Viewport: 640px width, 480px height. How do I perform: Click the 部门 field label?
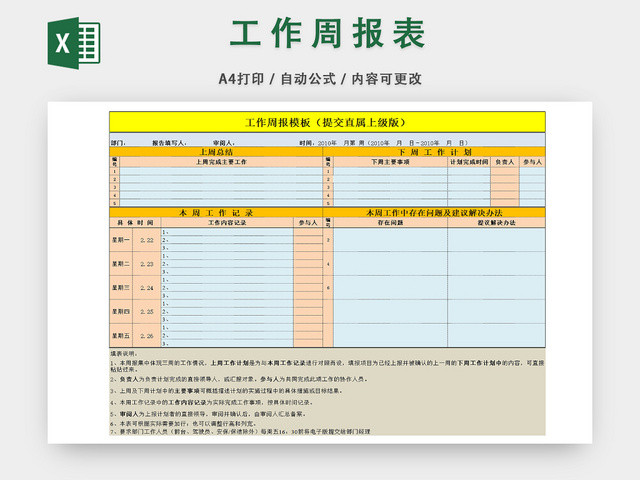[x=118, y=143]
